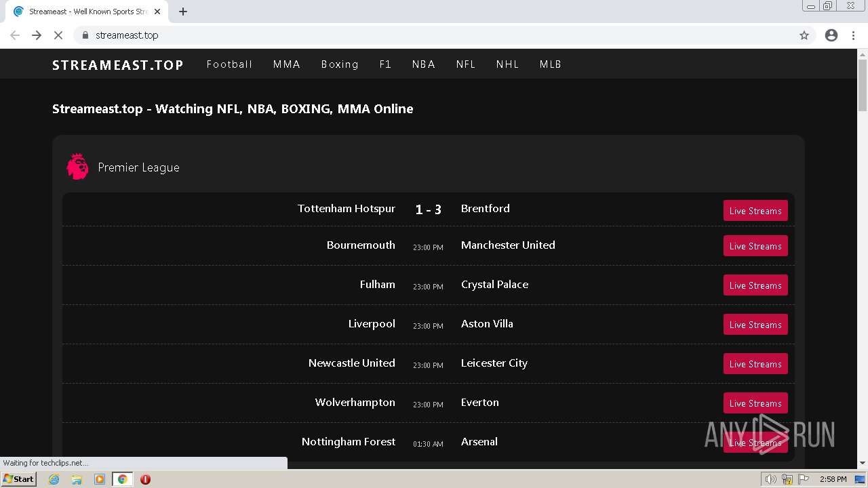Click Live Streams for Bournemouth vs Manchester United
This screenshot has width=868, height=488.
click(x=755, y=246)
